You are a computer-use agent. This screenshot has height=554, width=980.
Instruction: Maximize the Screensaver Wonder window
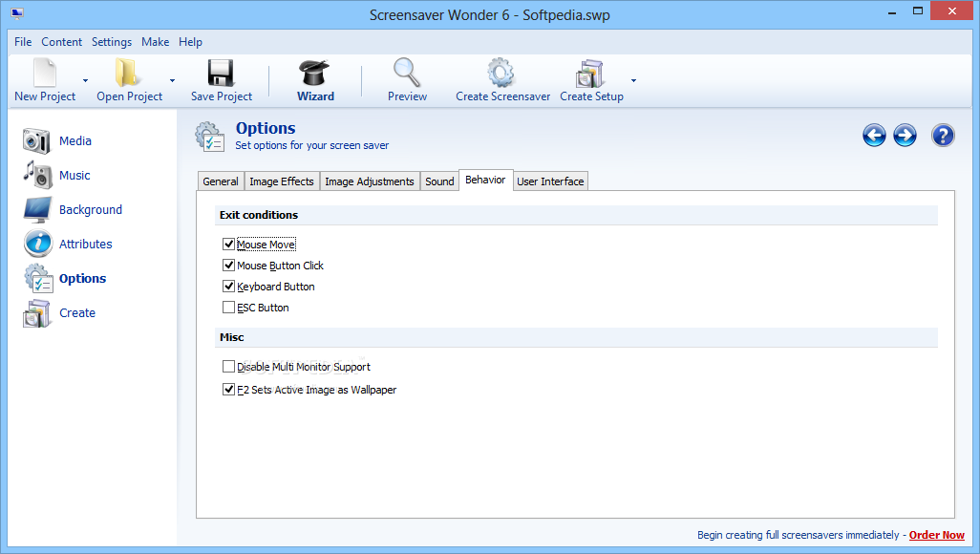pos(918,11)
